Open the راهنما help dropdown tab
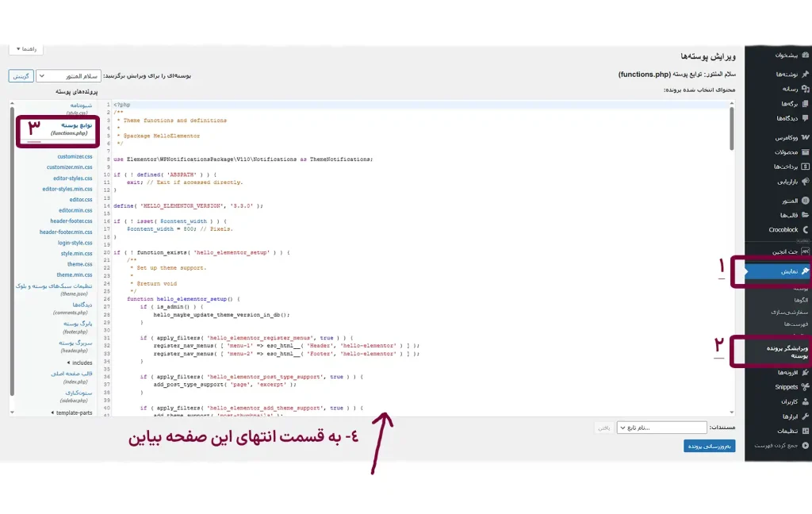Screen dimensions: 812x514 pyautogui.click(x=26, y=48)
